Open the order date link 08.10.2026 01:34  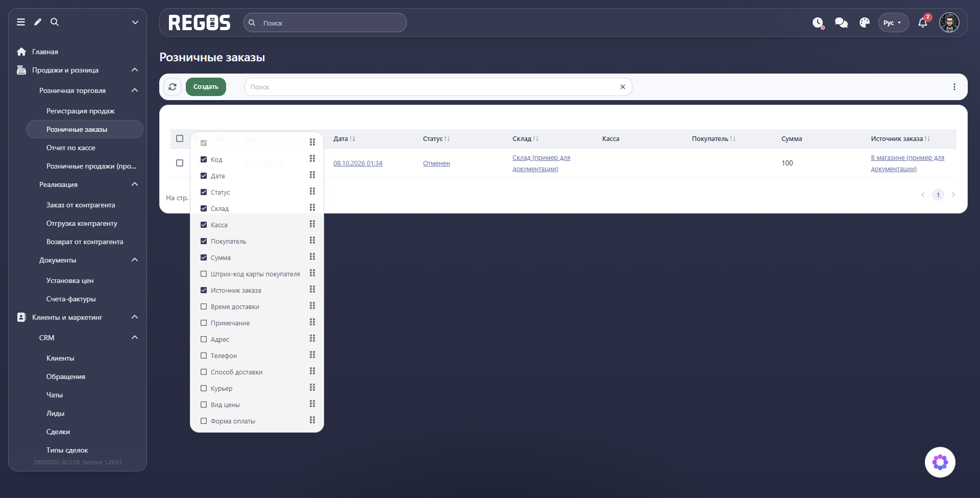358,163
